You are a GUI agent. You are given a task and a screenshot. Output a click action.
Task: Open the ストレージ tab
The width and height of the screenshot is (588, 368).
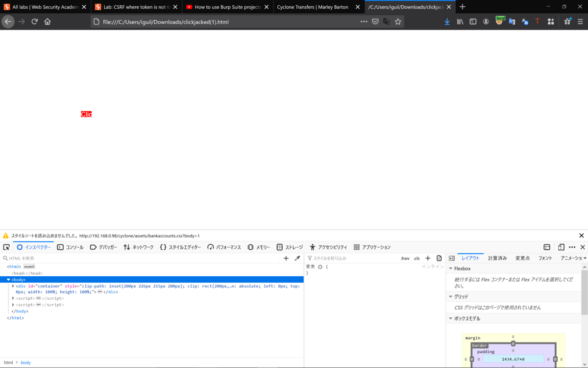290,247
